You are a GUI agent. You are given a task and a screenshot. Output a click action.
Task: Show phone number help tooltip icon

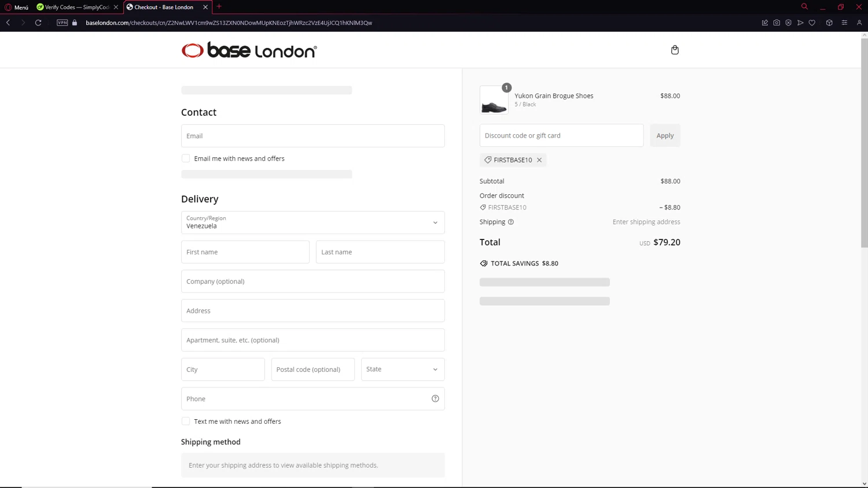click(435, 398)
